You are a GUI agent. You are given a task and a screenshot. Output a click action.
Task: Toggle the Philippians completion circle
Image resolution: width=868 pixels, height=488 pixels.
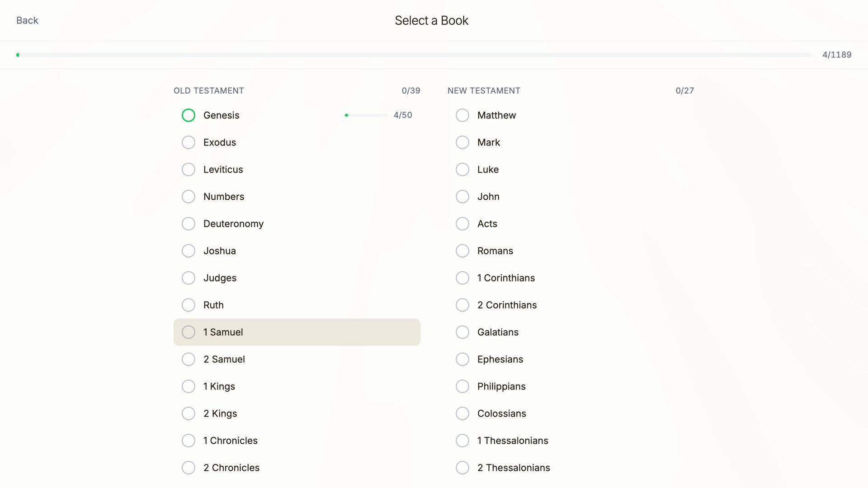(462, 386)
